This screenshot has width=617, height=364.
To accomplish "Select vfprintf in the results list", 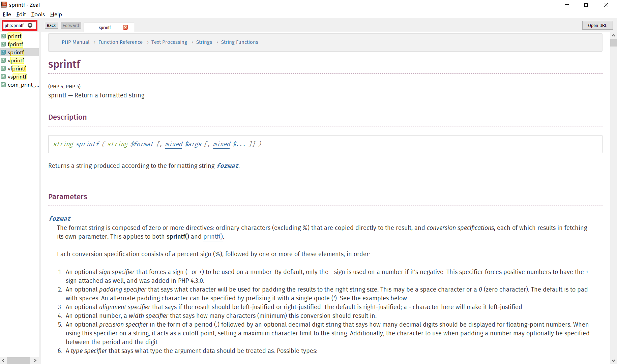I will pos(20,68).
